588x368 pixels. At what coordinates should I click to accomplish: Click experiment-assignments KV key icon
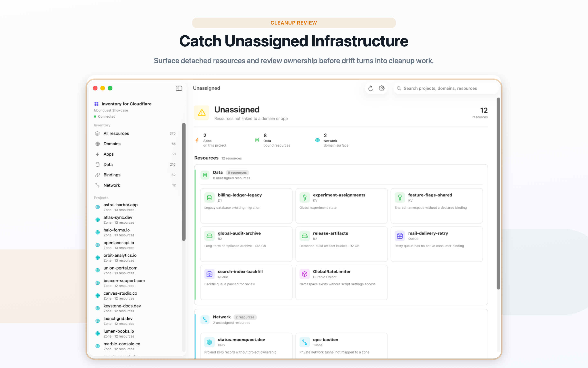pos(304,197)
